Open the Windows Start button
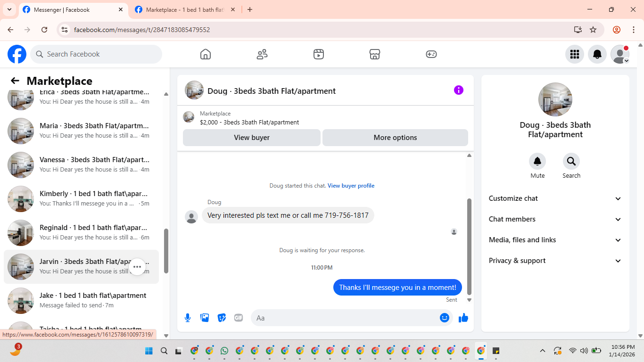This screenshot has height=362, width=644. click(x=149, y=351)
